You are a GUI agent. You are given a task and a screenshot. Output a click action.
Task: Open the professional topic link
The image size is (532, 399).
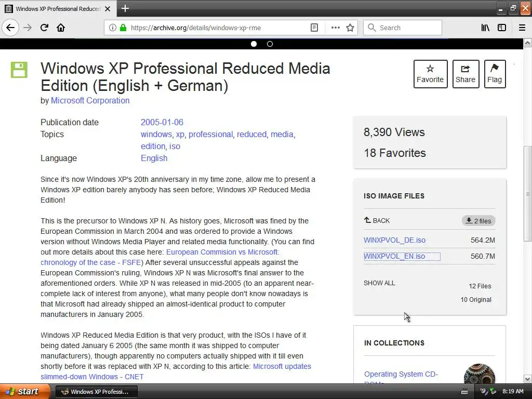pyautogui.click(x=211, y=135)
